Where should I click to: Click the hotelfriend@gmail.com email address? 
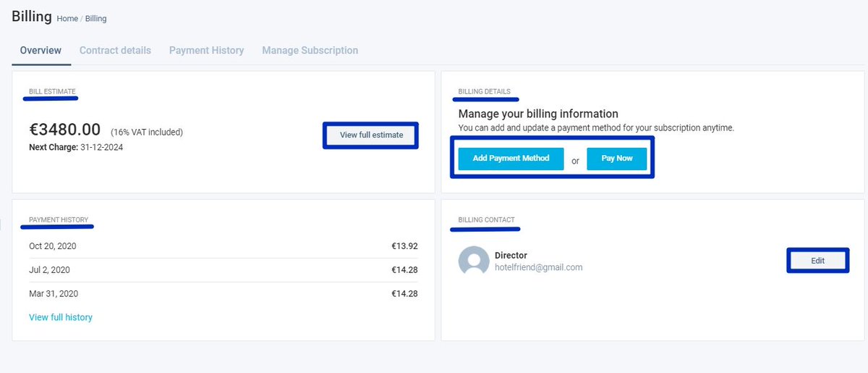pos(539,267)
